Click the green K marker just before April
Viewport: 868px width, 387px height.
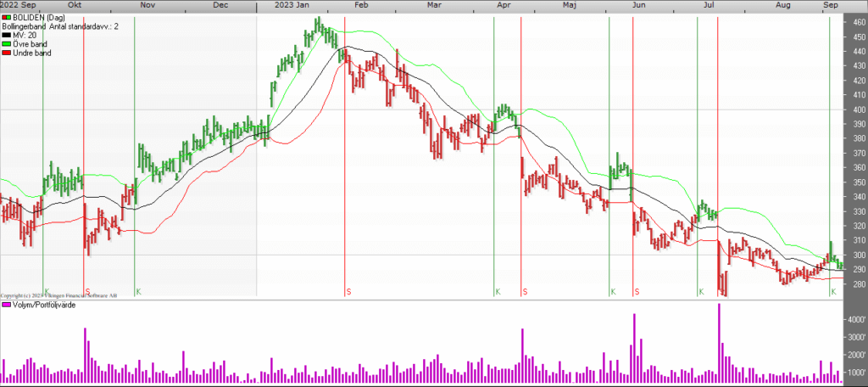coord(498,292)
